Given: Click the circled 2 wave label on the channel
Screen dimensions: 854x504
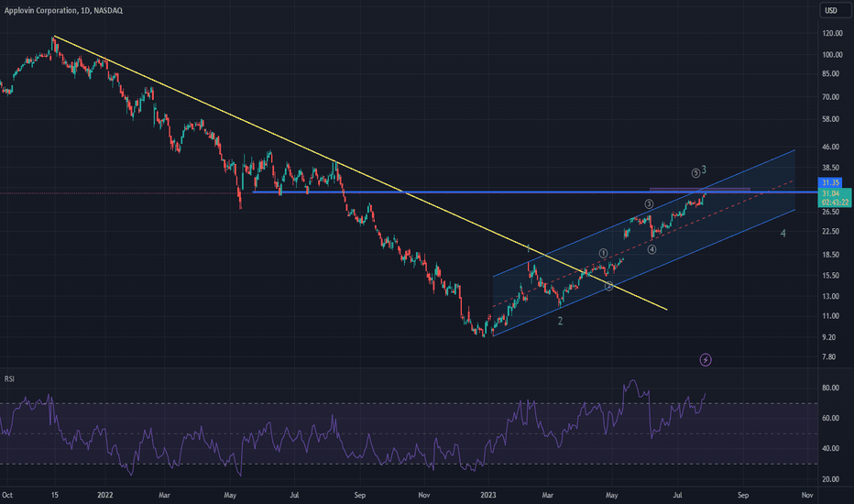Looking at the screenshot, I should click(x=609, y=286).
